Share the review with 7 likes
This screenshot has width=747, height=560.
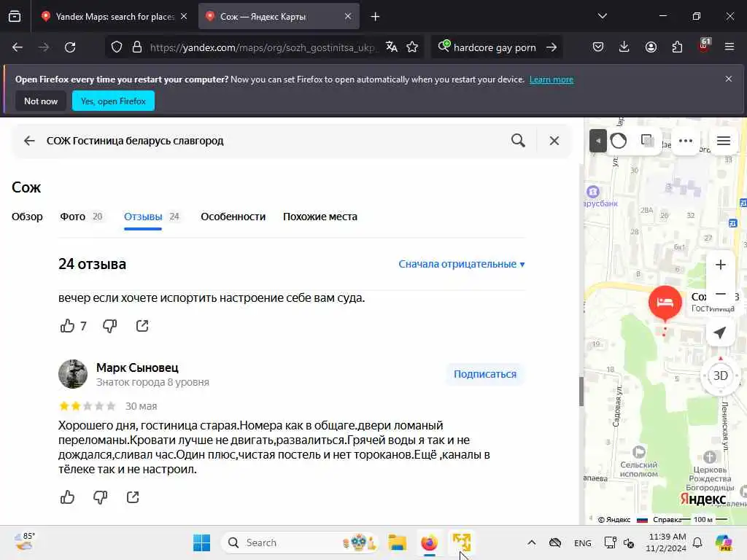coord(142,326)
